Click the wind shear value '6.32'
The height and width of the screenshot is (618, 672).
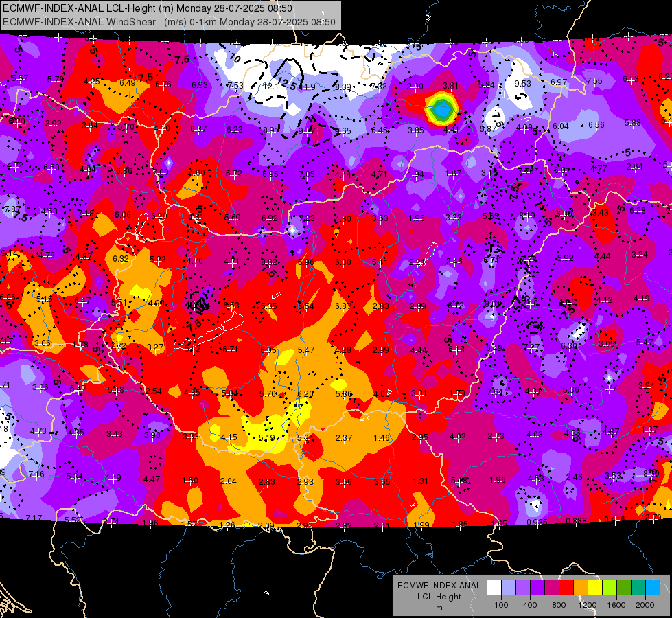pyautogui.click(x=120, y=259)
